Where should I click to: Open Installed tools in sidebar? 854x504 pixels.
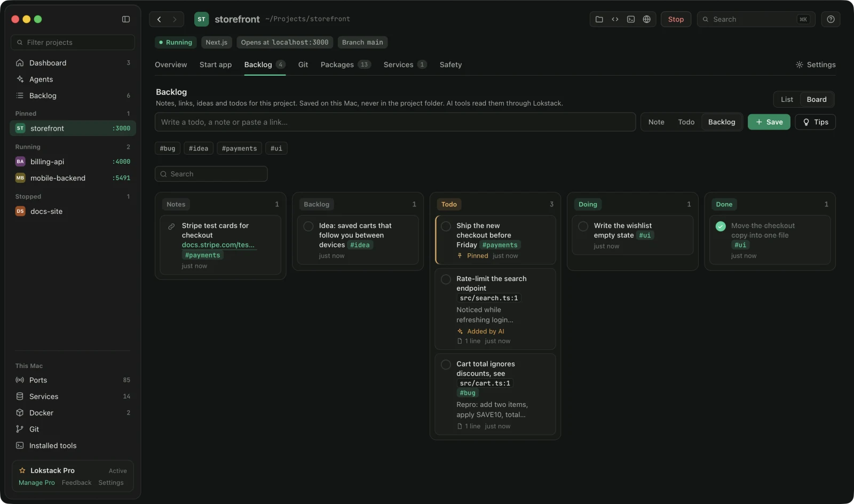73,446
